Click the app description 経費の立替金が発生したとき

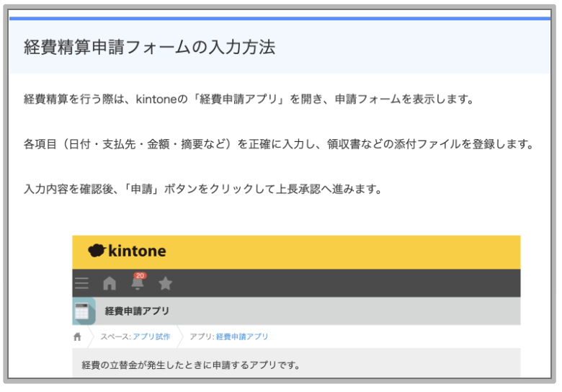coord(190,365)
